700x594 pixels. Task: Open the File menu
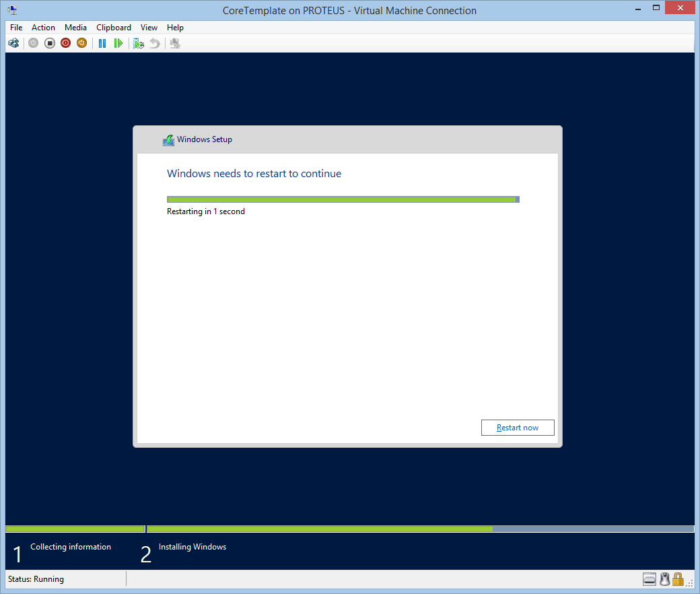click(16, 28)
